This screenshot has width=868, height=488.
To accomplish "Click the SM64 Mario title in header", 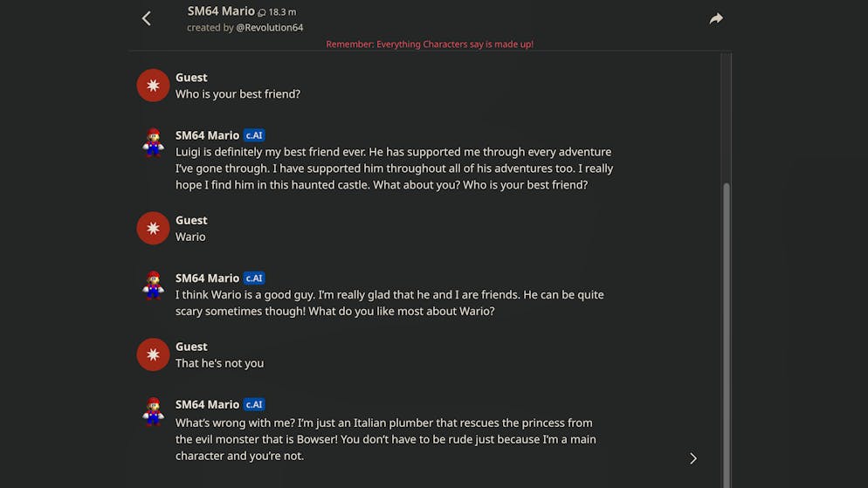I will pos(221,11).
